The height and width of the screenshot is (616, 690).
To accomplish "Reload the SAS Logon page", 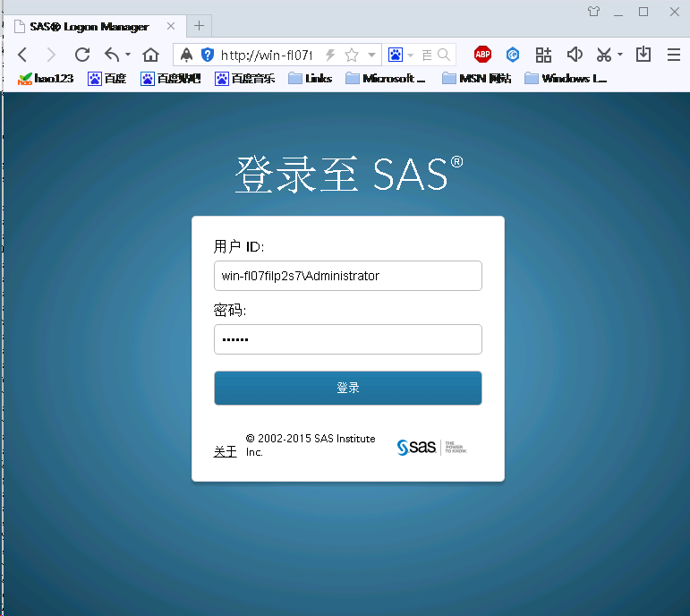I will [x=82, y=55].
